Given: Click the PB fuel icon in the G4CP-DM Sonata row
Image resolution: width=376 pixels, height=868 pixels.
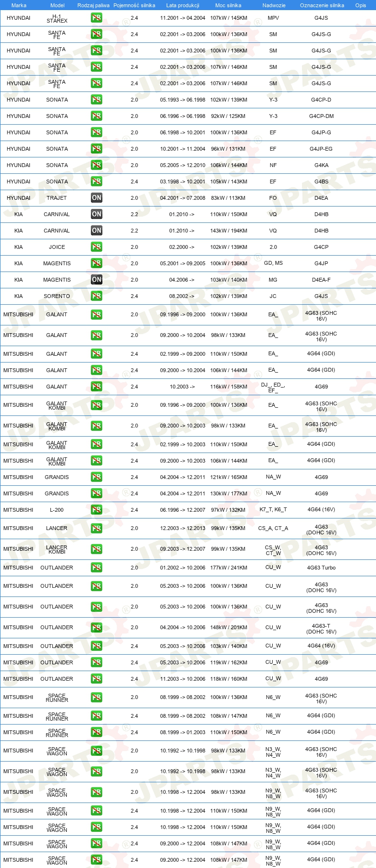Looking at the screenshot, I should point(96,116).
